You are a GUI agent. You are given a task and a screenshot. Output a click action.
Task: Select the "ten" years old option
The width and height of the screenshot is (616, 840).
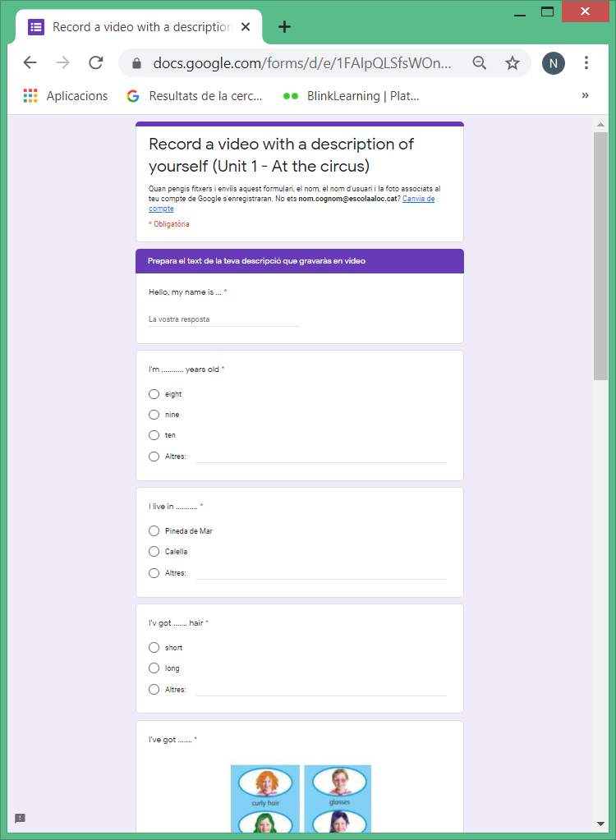click(x=154, y=435)
